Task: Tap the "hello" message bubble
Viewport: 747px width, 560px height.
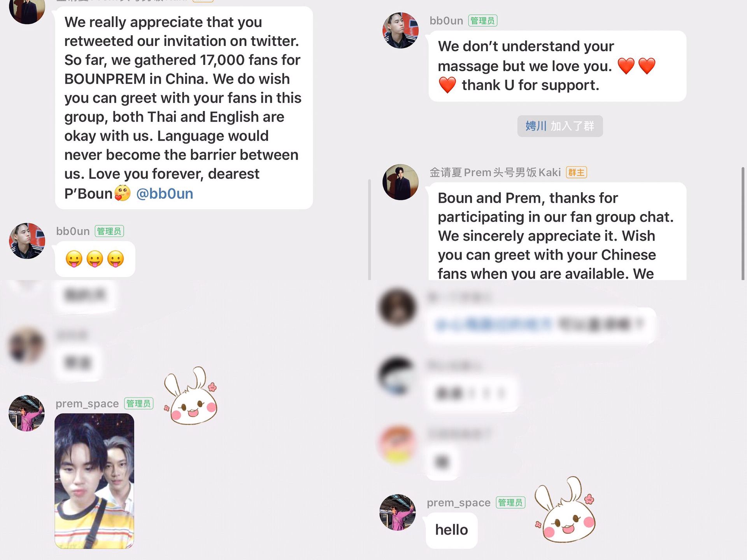Action: pos(451,530)
